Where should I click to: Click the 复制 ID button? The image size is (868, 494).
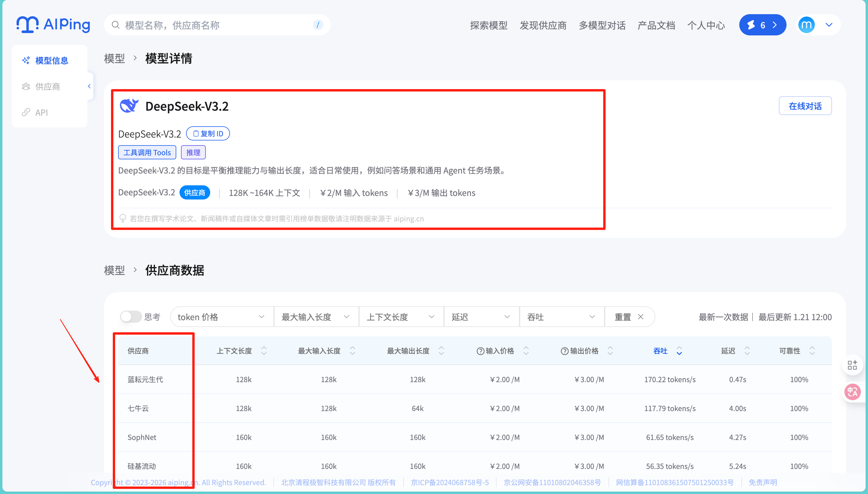(x=208, y=134)
